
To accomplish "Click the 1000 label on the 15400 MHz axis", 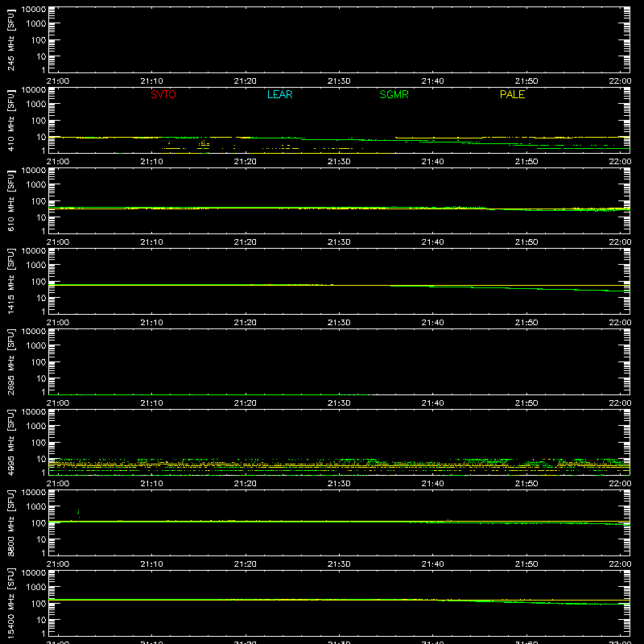I will click(36, 587).
